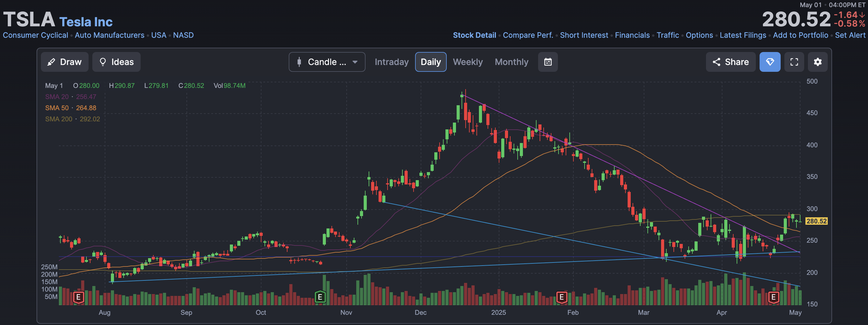
Task: Open Short Interest link
Action: pos(584,35)
